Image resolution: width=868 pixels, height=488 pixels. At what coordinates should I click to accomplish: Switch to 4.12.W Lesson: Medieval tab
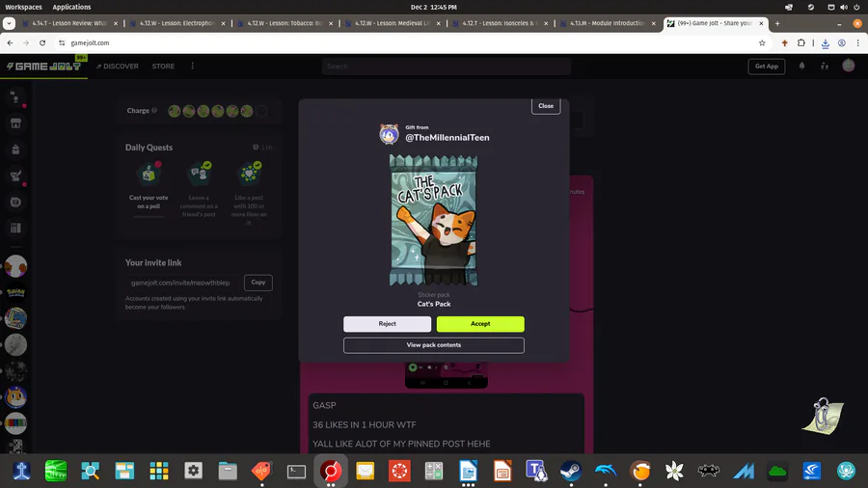[x=392, y=23]
